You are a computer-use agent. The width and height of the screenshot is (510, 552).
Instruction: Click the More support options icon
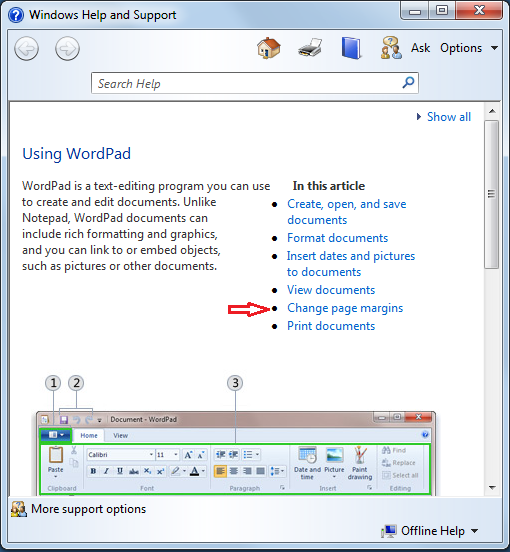(19, 509)
